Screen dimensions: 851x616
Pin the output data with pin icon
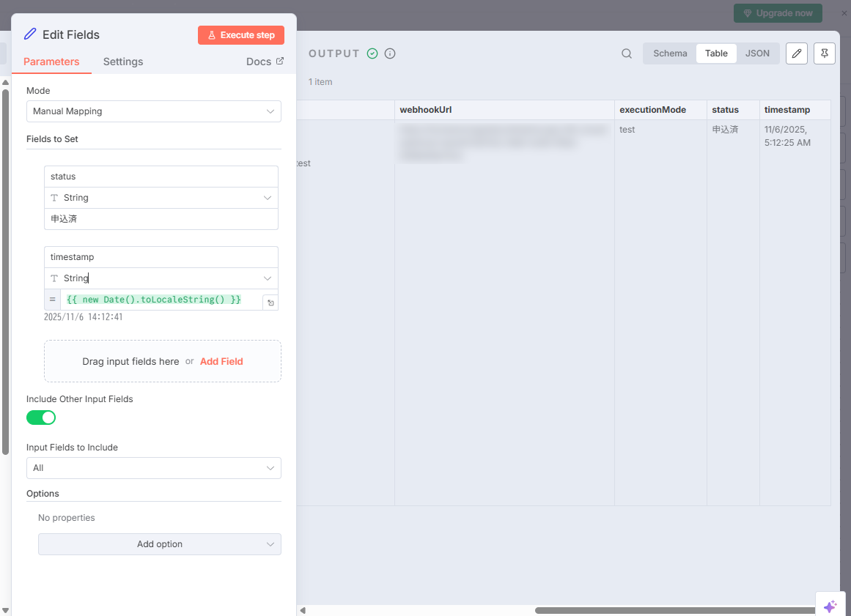pyautogui.click(x=825, y=53)
